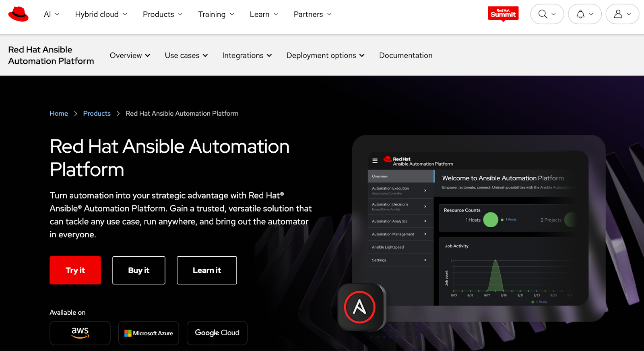Open the Overview submenu
The image size is (644, 351).
coord(130,55)
